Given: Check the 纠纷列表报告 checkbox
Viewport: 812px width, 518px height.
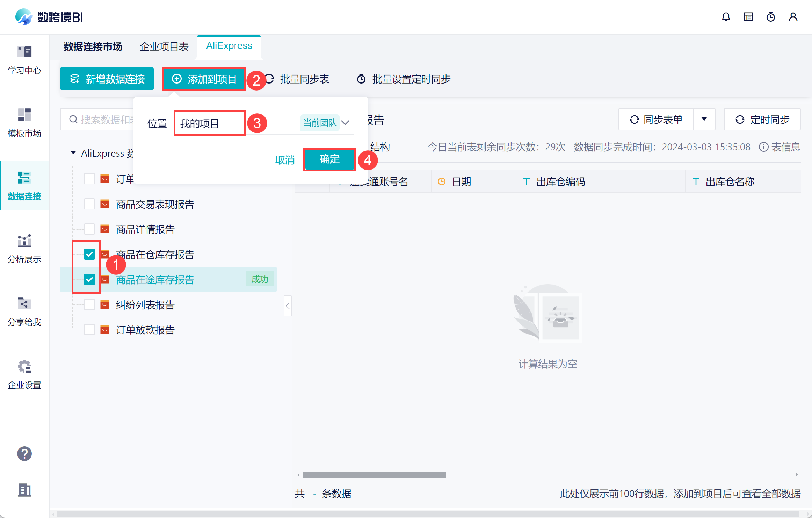Looking at the screenshot, I should [x=90, y=304].
